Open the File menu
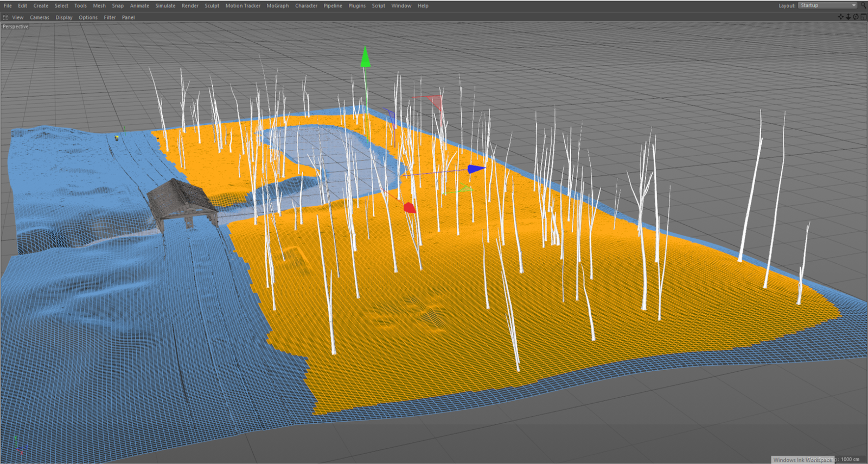Viewport: 868px width, 464px height. (8, 6)
